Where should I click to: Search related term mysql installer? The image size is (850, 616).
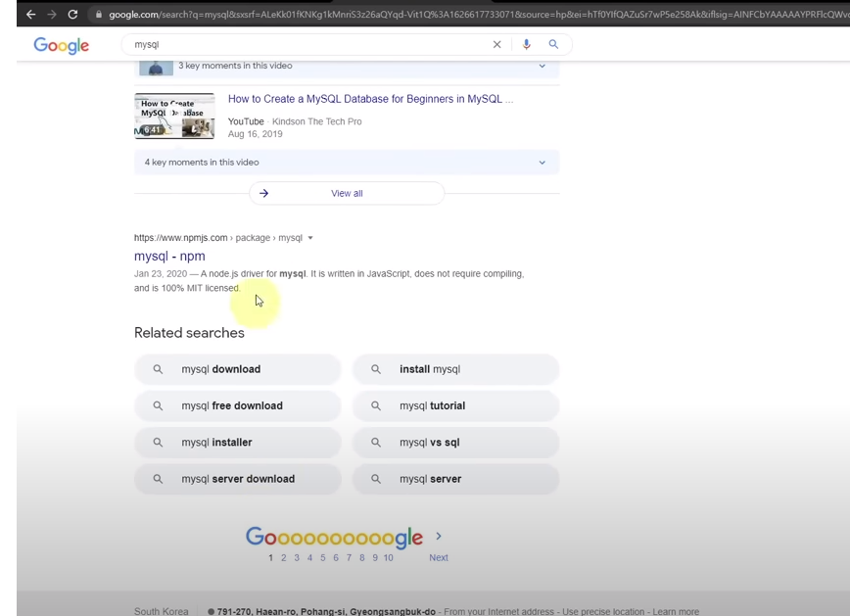tap(238, 443)
